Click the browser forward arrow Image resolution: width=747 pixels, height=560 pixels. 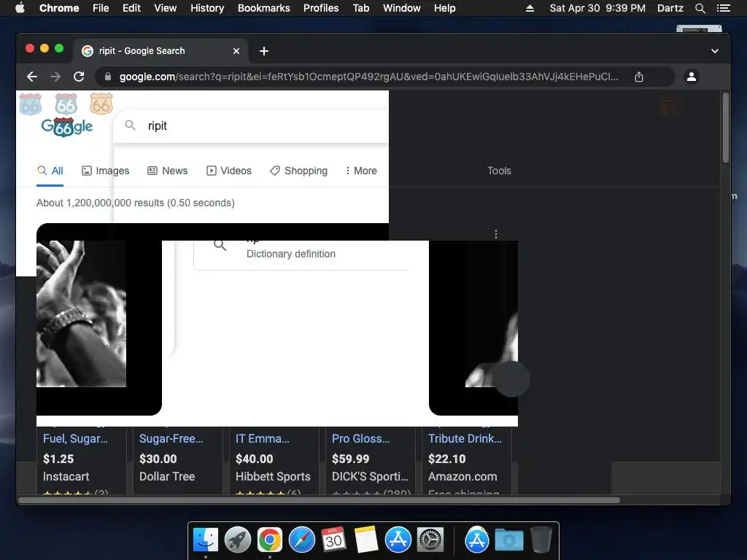[x=55, y=77]
